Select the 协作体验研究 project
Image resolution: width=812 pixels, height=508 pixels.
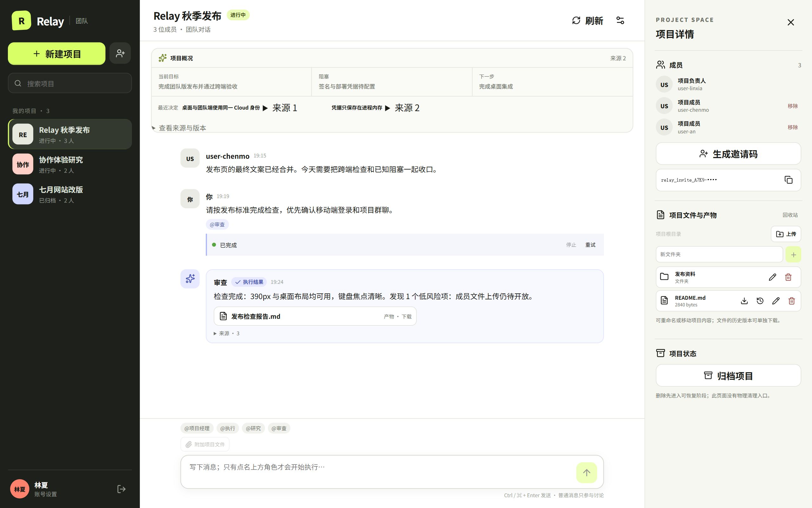pos(70,164)
